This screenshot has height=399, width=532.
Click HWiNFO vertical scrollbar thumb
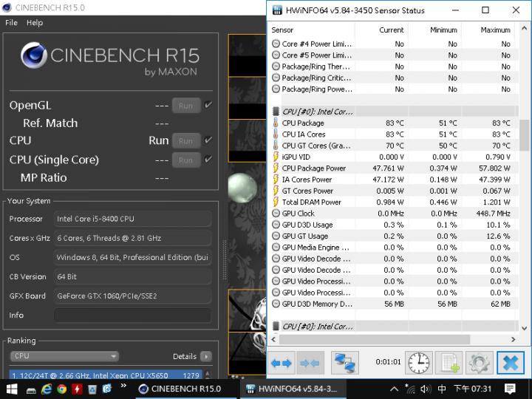[524, 134]
